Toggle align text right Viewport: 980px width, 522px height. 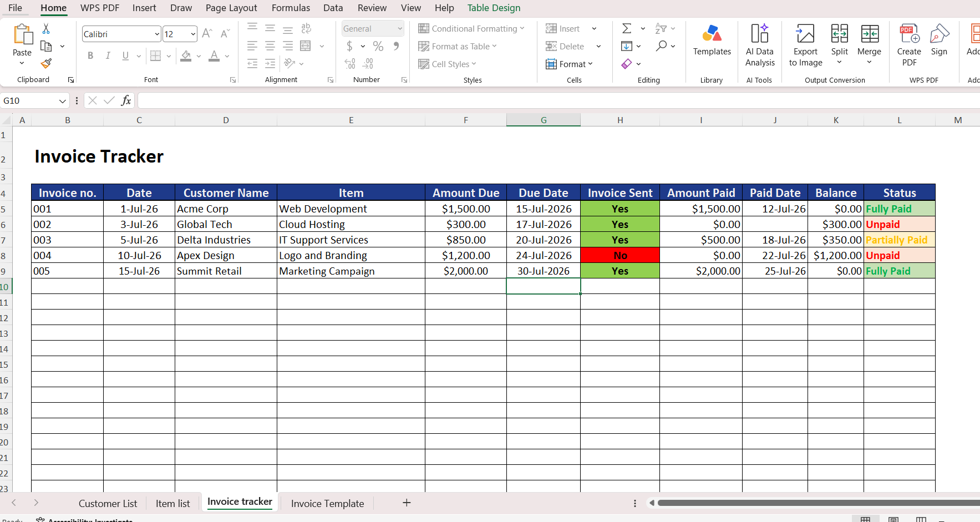point(288,46)
